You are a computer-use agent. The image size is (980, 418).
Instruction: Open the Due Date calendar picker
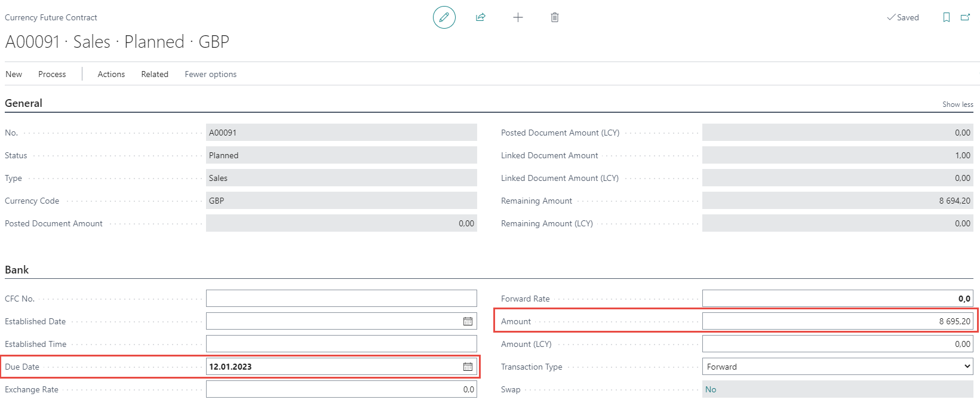tap(468, 367)
